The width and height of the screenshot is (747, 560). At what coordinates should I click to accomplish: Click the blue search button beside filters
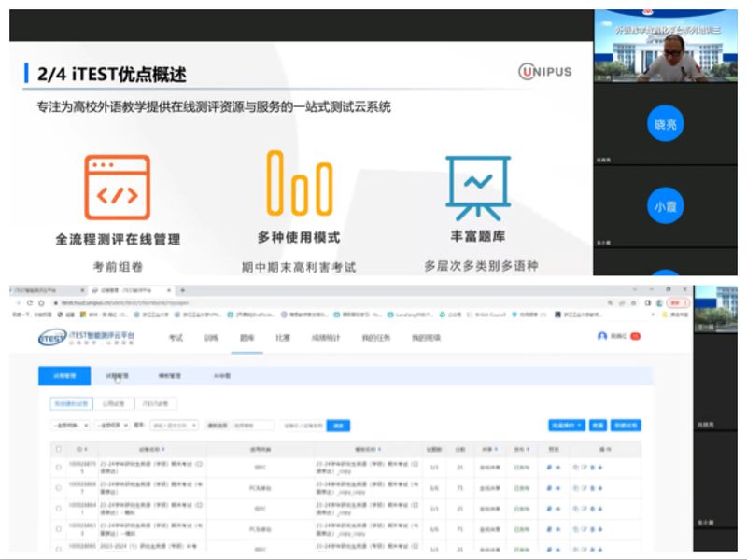(x=337, y=426)
